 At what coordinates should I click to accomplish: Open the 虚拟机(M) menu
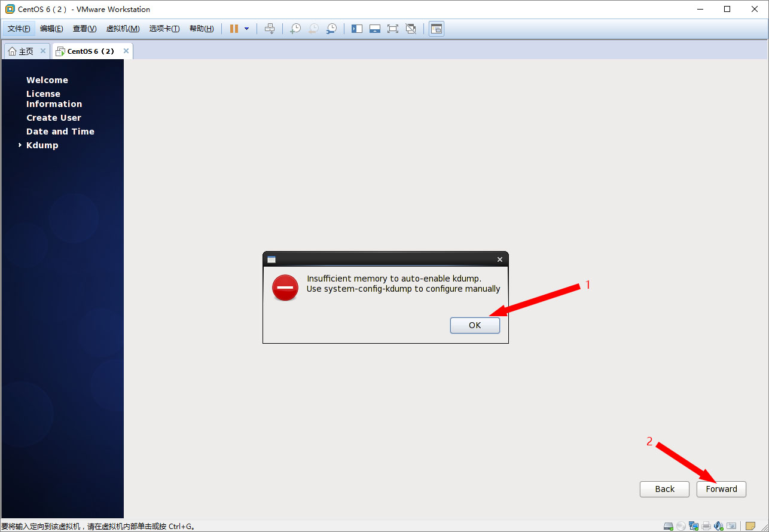coord(123,29)
